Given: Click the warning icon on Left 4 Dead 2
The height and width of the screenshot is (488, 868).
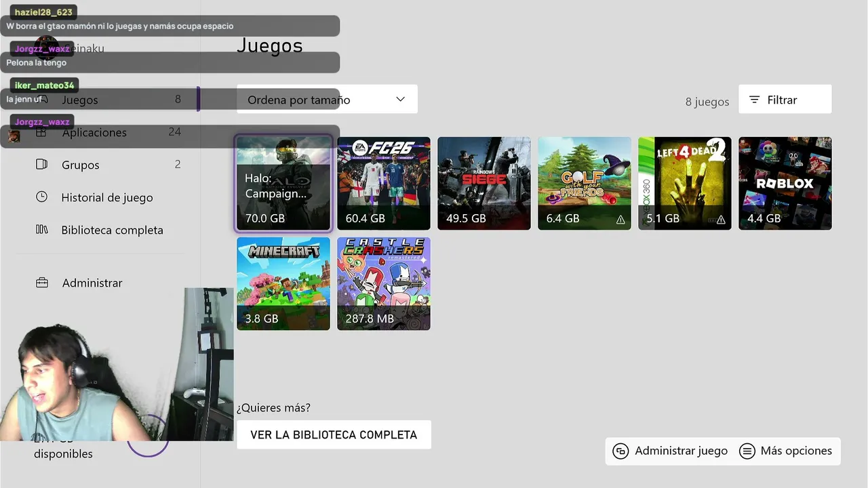Looking at the screenshot, I should coord(721,220).
